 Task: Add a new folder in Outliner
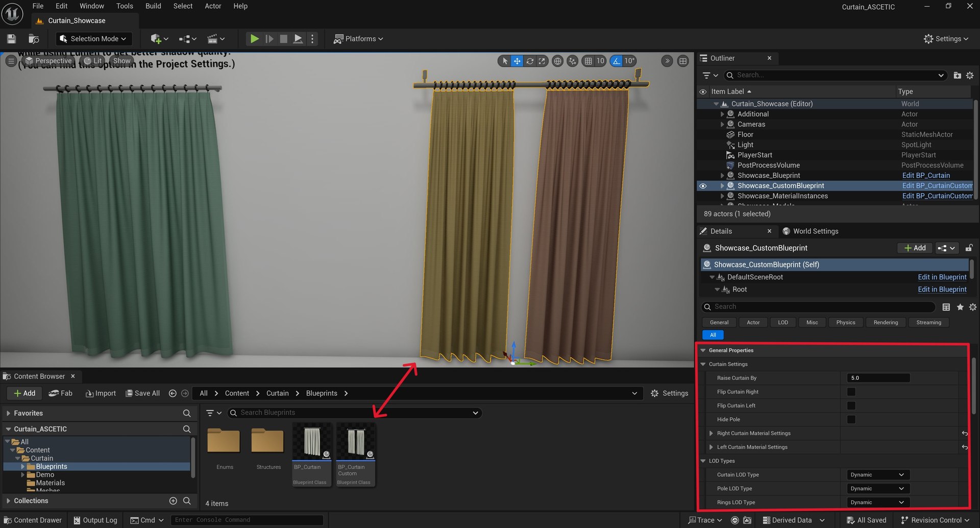click(x=957, y=75)
